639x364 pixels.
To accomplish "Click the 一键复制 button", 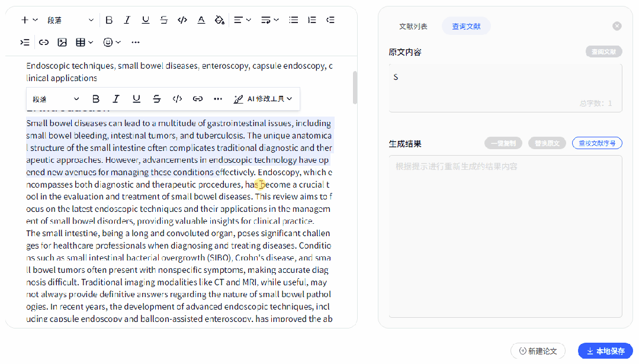I will 503,143.
